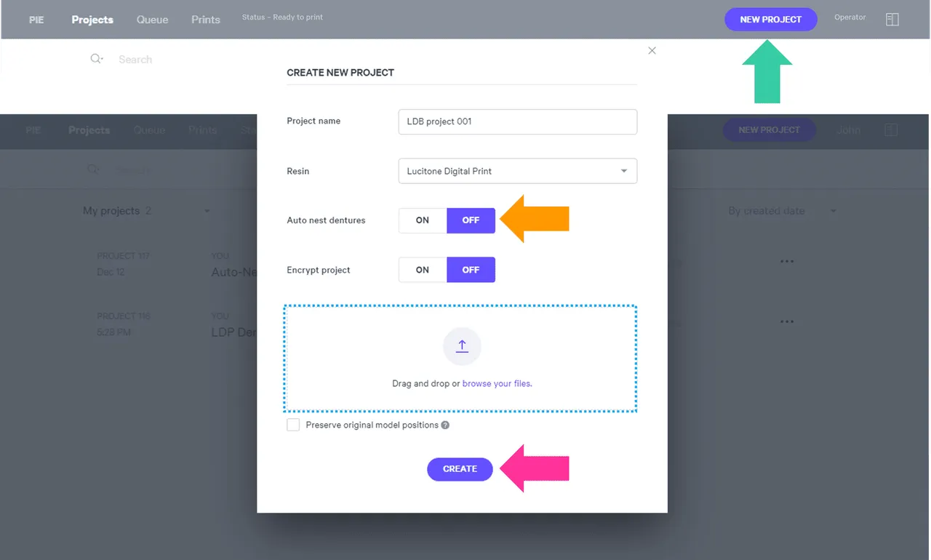931x560 pixels.
Task: Enable Encrypt project with ON
Action: pyautogui.click(x=423, y=270)
